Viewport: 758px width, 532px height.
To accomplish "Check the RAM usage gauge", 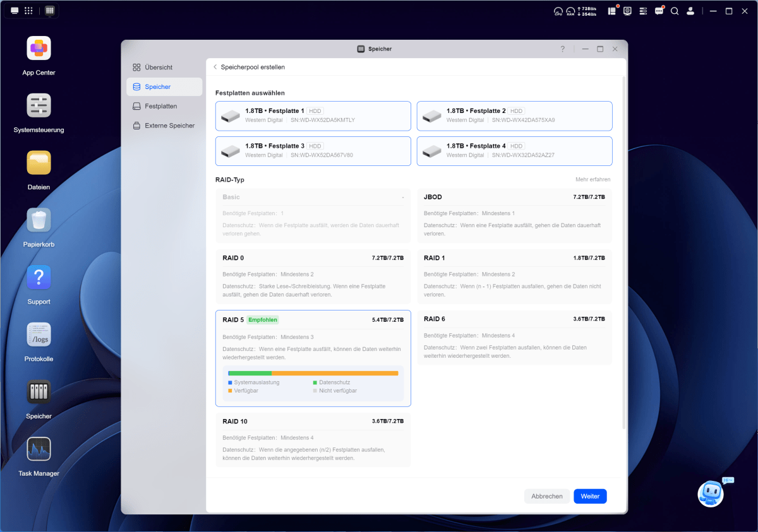I will click(570, 11).
